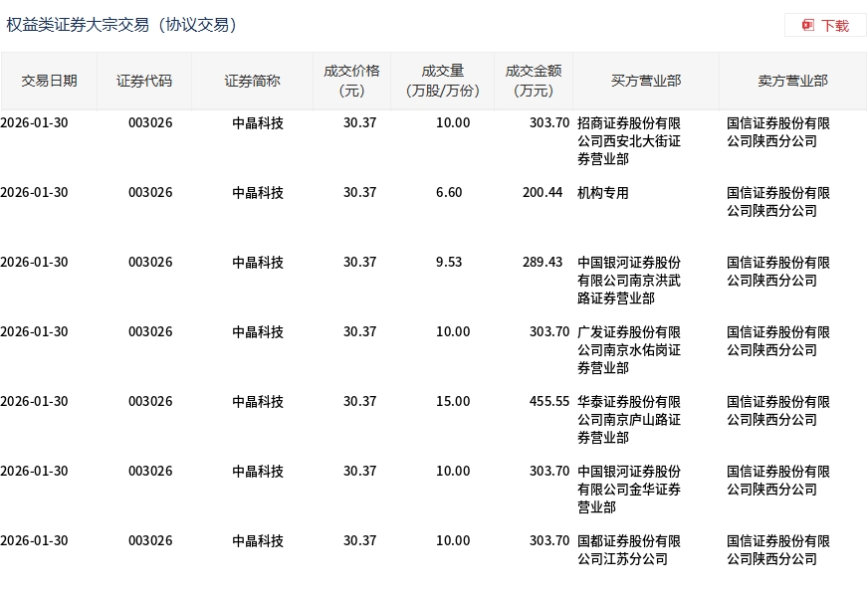Click seller 国信证券陕西分公司 in 国都证券 row
This screenshot has height=599, width=868.
coord(778,549)
